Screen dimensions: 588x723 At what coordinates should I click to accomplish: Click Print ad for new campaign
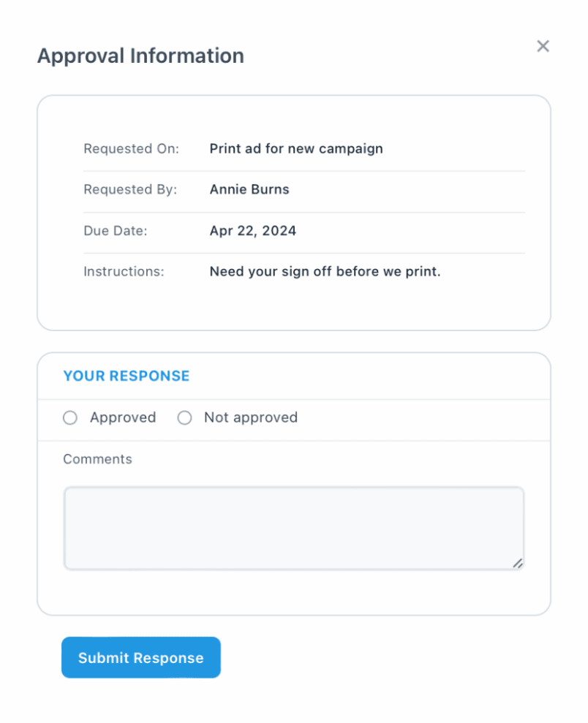296,148
